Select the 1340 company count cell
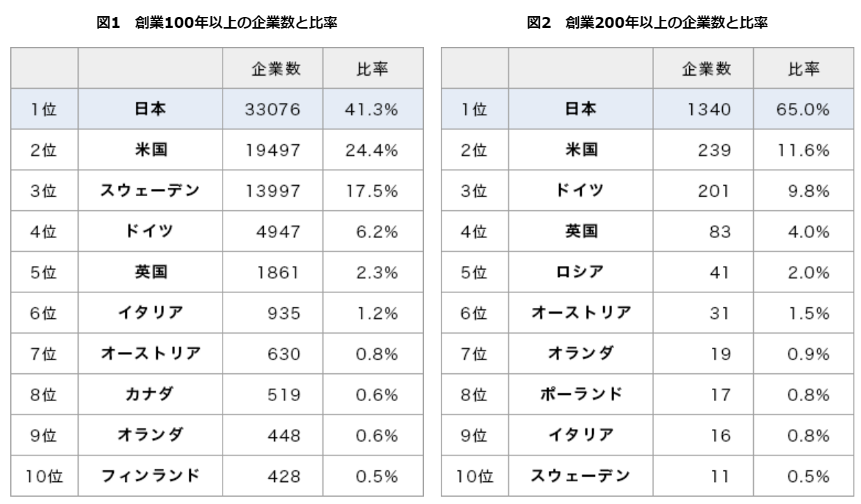The width and height of the screenshot is (861, 504). tap(704, 110)
